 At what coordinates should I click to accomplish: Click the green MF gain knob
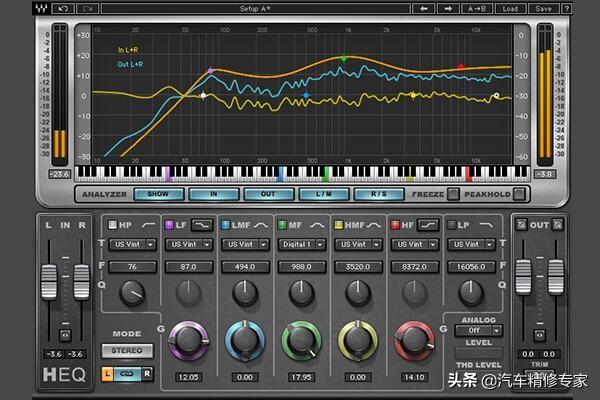(x=302, y=341)
